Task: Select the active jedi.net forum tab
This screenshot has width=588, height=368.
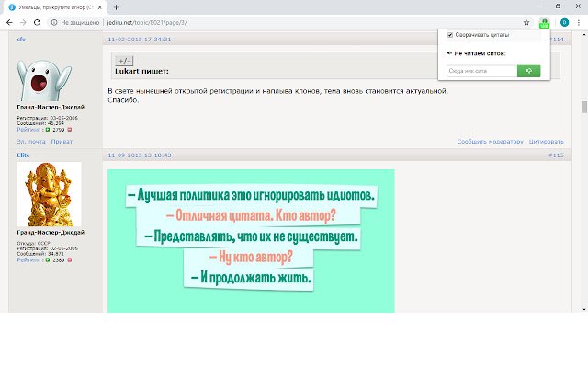Action: pos(55,7)
